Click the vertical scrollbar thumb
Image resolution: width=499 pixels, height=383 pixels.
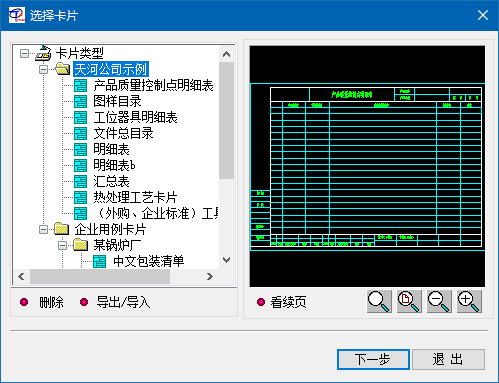pyautogui.click(x=227, y=120)
